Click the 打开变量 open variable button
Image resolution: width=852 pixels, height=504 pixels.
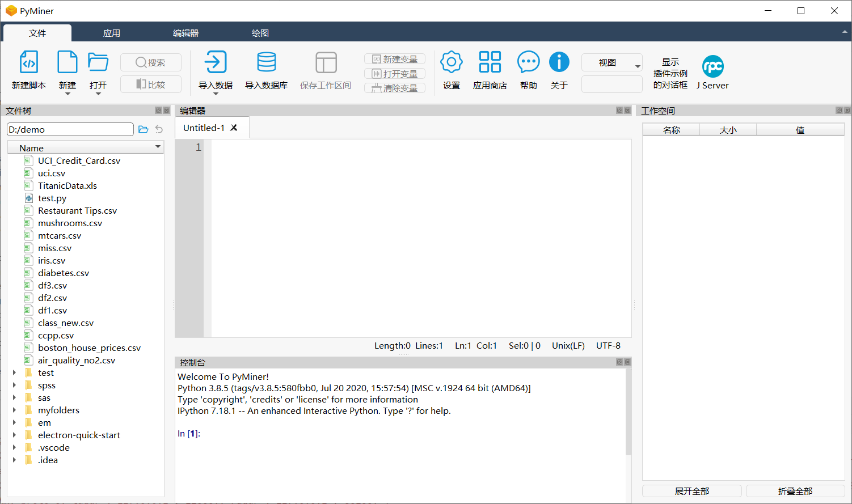395,74
